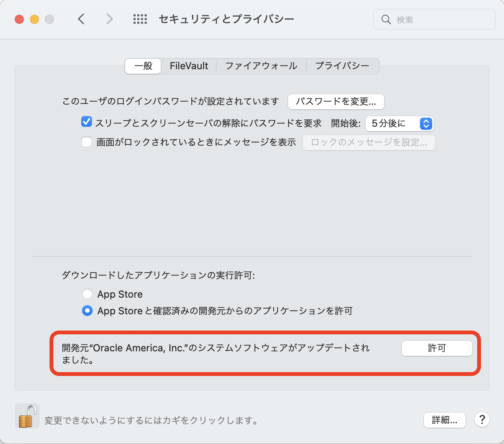Select App Store and identified developers option
504x444 pixels.
pyautogui.click(x=87, y=310)
